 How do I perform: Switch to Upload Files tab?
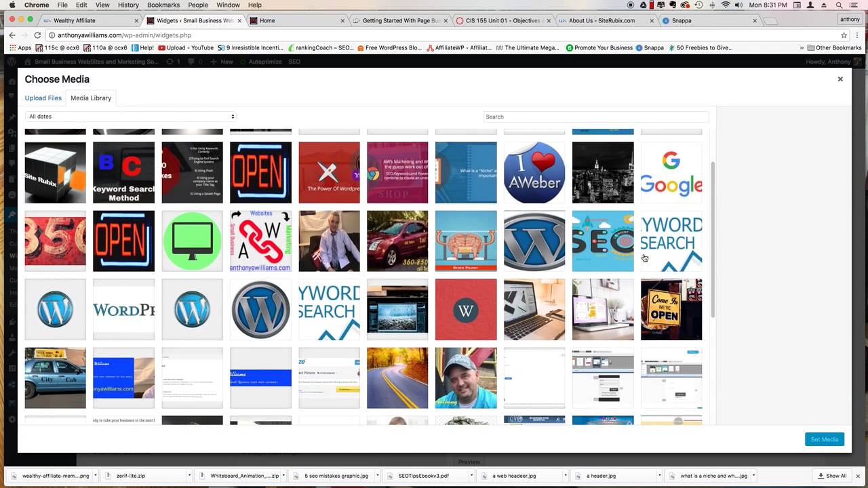[x=43, y=98]
